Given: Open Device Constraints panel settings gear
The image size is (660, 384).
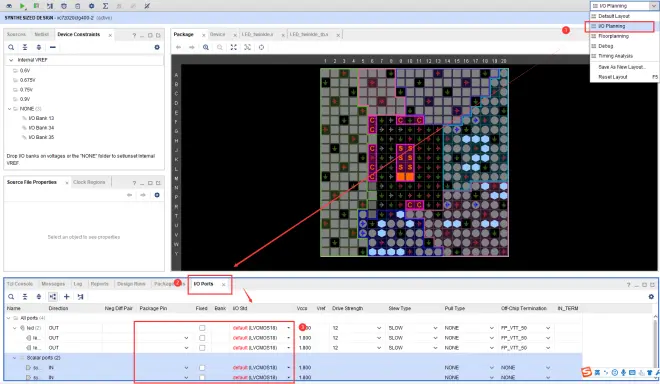Looking at the screenshot, I should click(x=157, y=47).
